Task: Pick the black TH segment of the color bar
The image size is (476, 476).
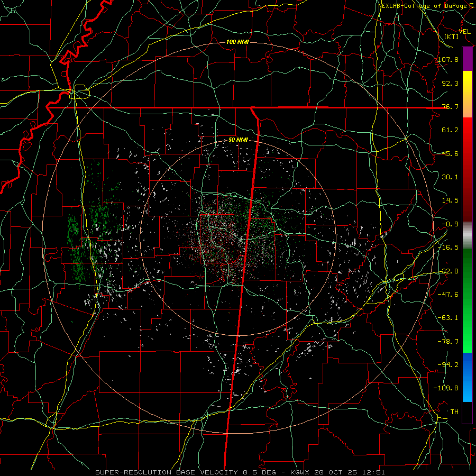Action: 467,412
